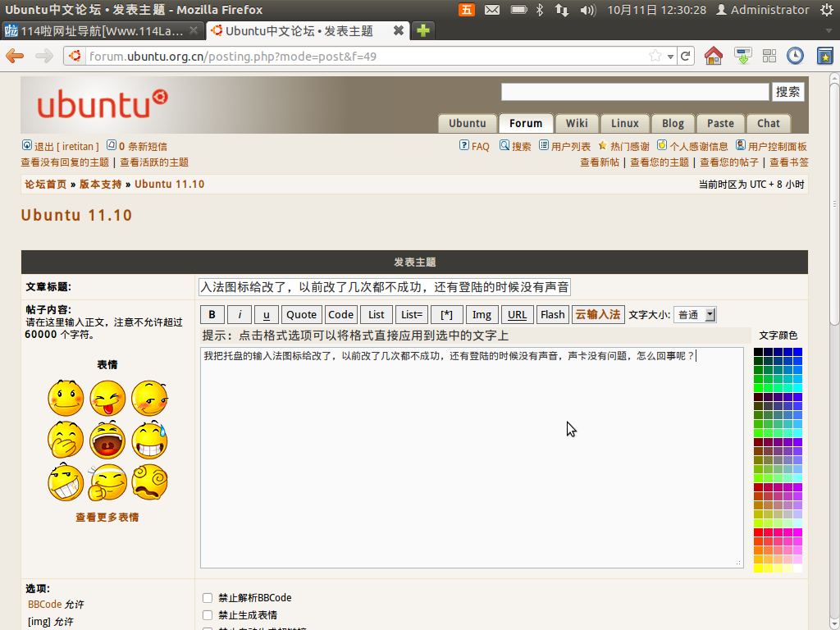Bookmark this page with the star icon
This screenshot has width=840, height=630.
point(655,56)
